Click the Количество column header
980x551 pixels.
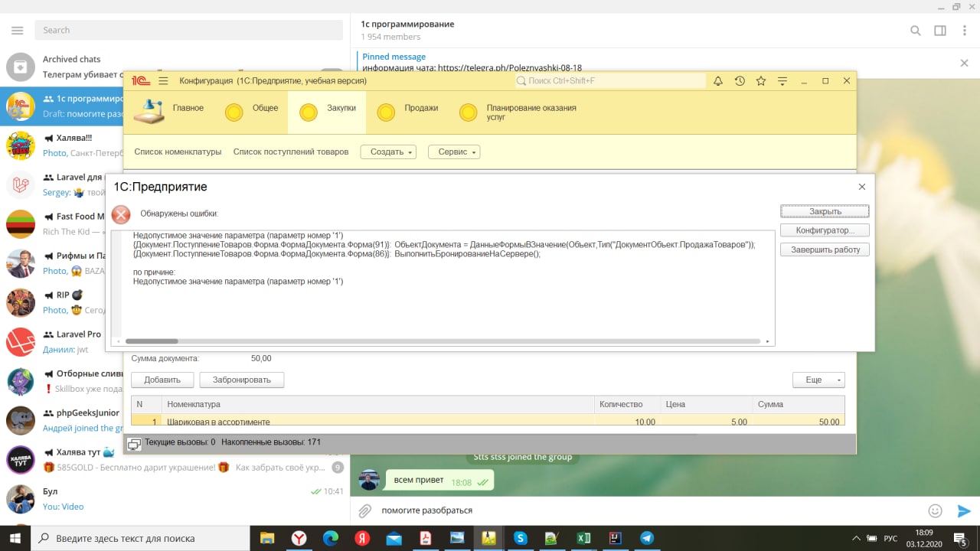[x=628, y=404]
